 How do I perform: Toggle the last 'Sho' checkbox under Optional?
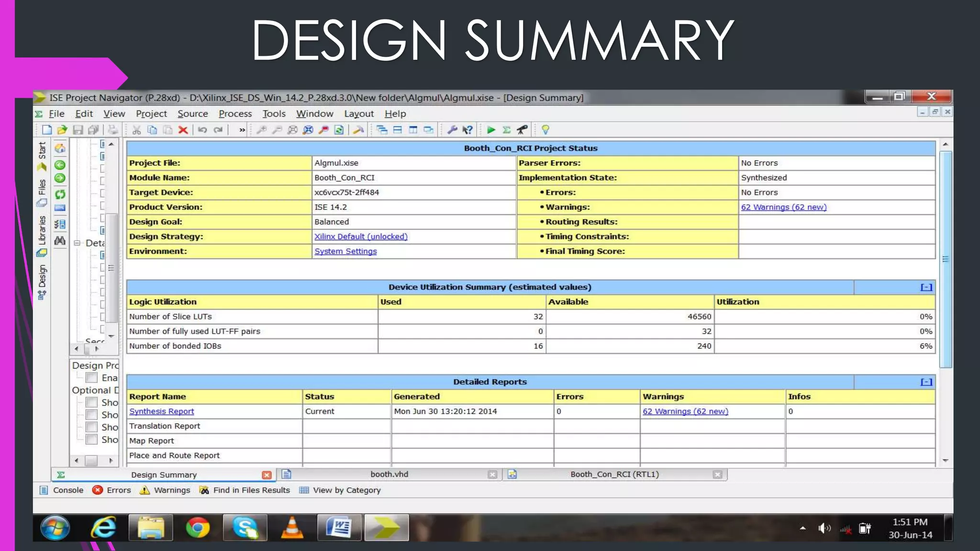pos(92,440)
